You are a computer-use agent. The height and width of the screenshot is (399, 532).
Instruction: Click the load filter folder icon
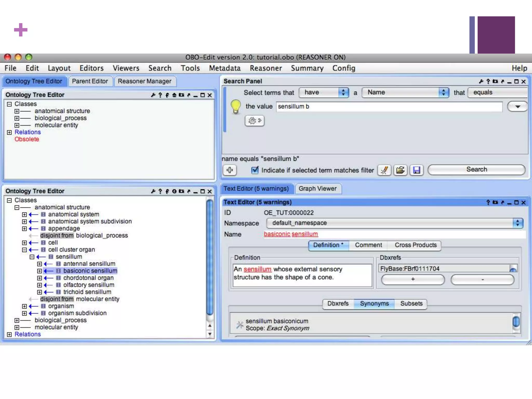click(x=400, y=170)
